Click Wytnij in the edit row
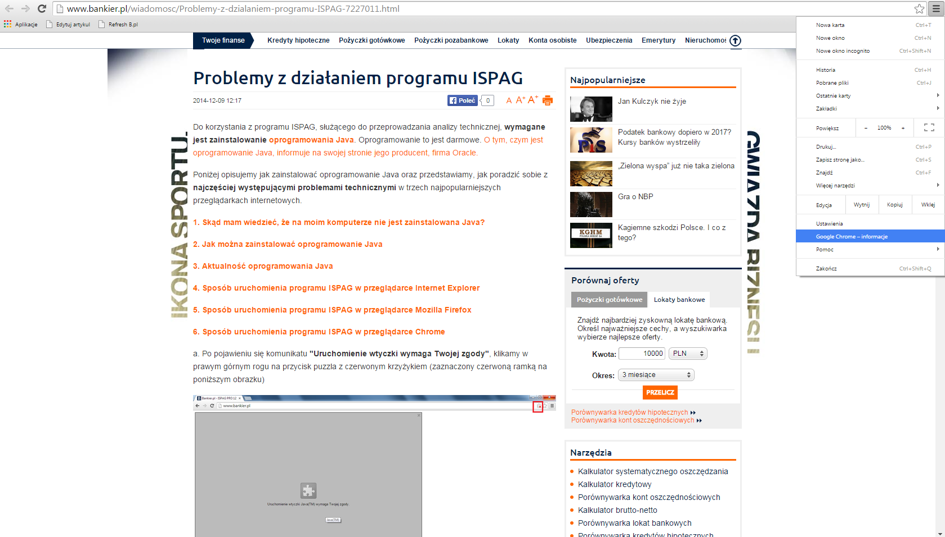Screen dimensions: 945x537 click(x=862, y=205)
